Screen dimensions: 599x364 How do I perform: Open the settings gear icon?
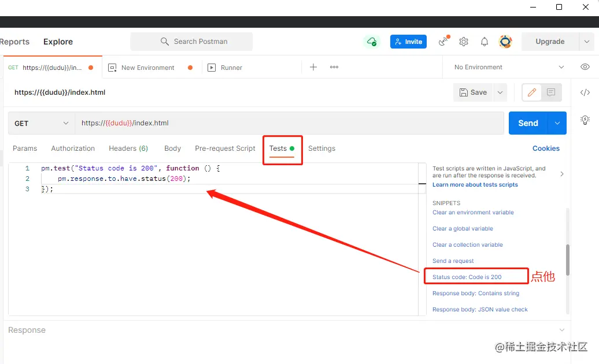(464, 42)
